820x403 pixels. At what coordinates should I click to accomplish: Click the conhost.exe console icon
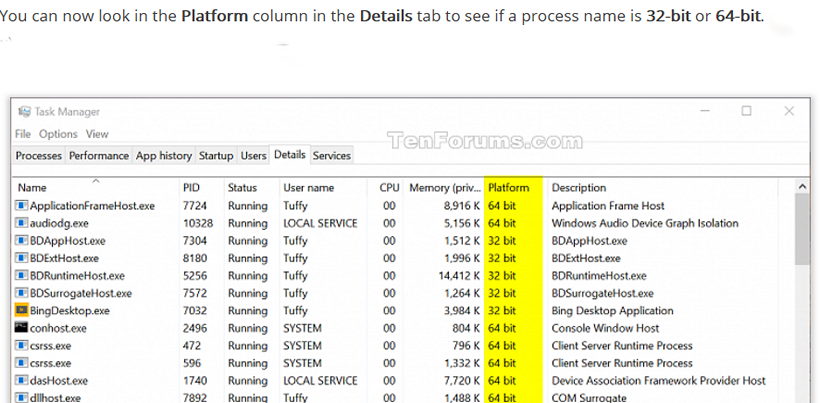click(x=22, y=328)
